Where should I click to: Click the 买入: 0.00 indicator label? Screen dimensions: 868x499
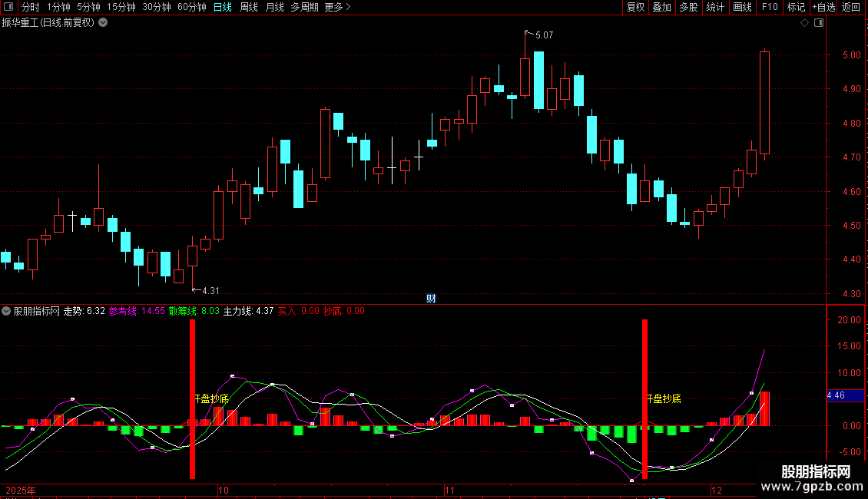pyautogui.click(x=298, y=311)
